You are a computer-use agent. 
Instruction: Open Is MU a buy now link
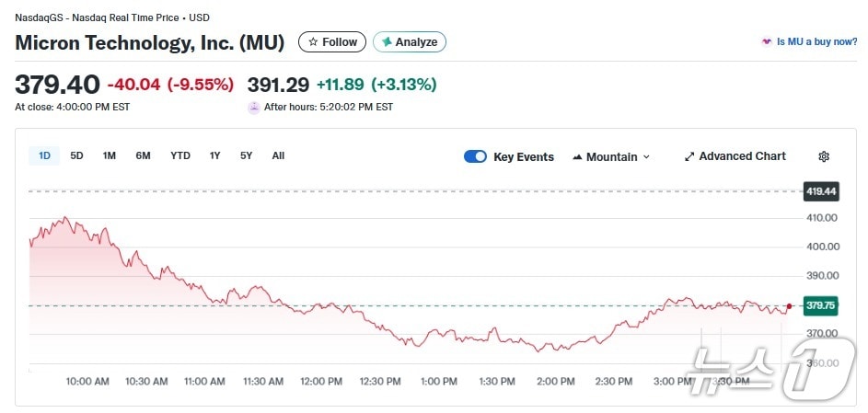816,42
